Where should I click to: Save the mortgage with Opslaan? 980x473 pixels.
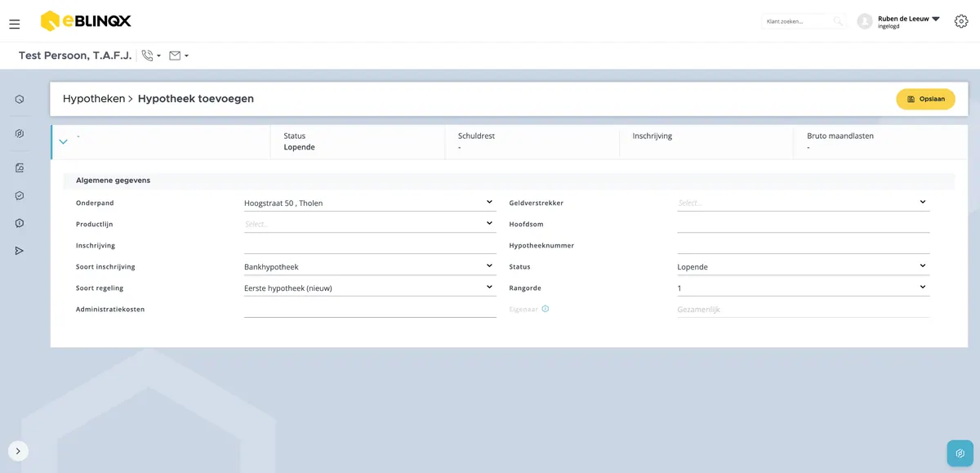click(925, 99)
